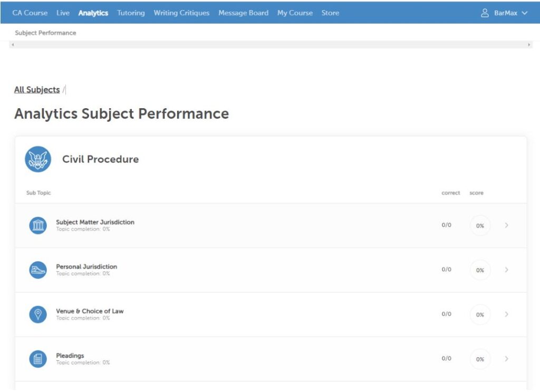Click 'Topic completion: 0%' under Personal Jurisdiction
The width and height of the screenshot is (540, 392).
point(83,273)
